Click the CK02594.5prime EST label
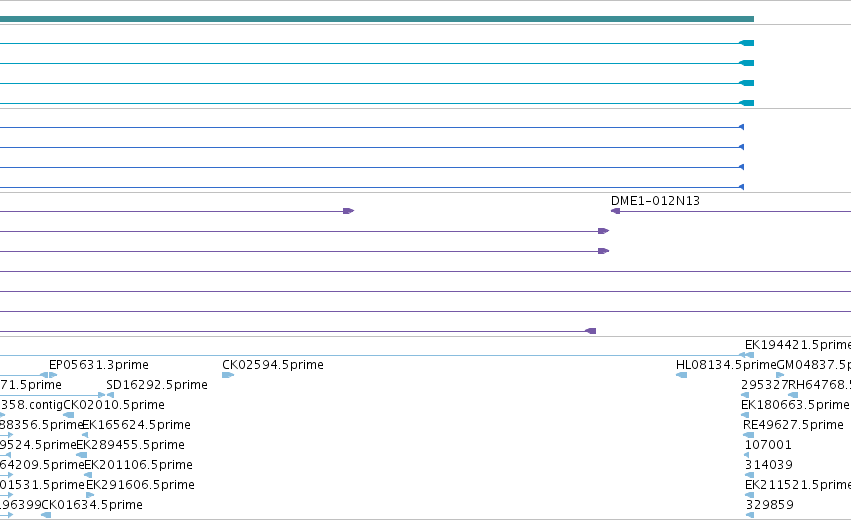 tap(273, 365)
